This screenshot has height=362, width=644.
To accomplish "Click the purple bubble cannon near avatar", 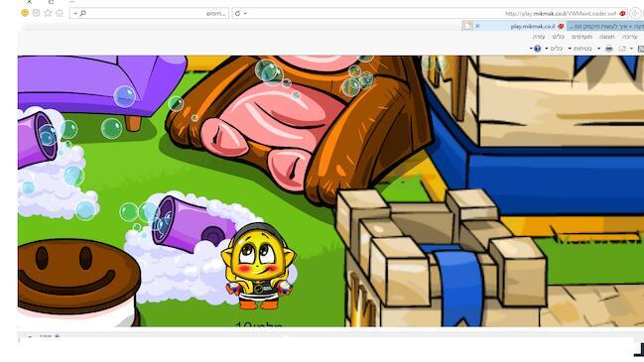I will click(x=193, y=224).
